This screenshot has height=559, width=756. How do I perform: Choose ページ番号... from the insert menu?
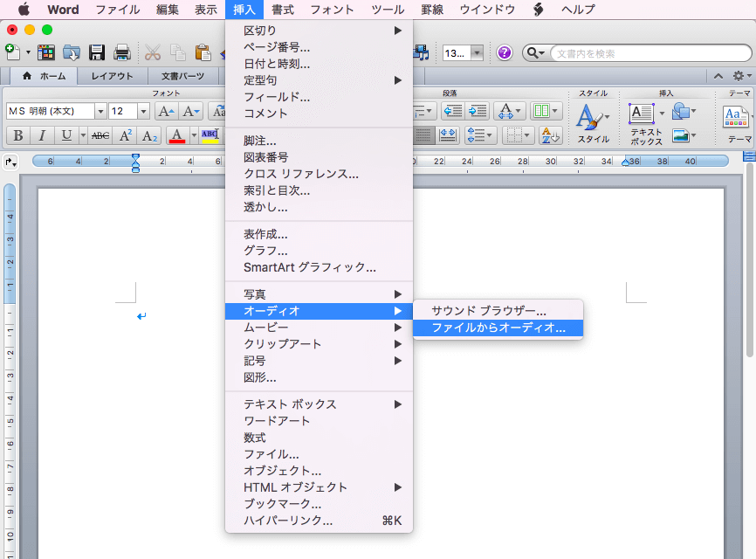pyautogui.click(x=319, y=47)
